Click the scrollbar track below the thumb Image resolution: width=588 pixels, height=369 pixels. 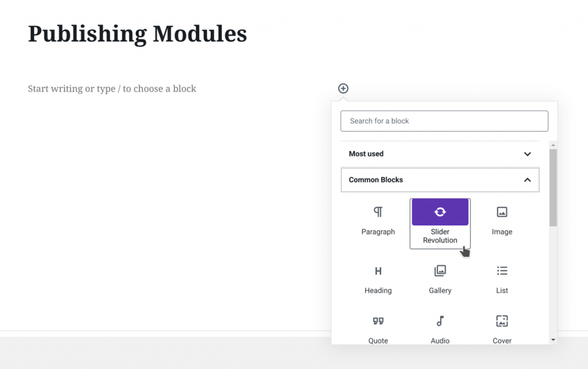coord(552,275)
